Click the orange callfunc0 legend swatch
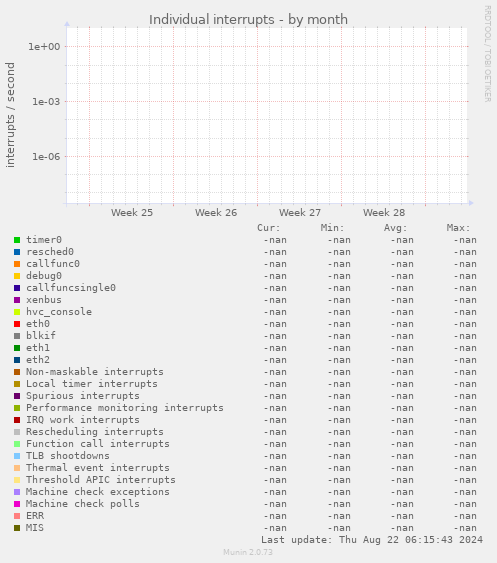 [x=17, y=264]
